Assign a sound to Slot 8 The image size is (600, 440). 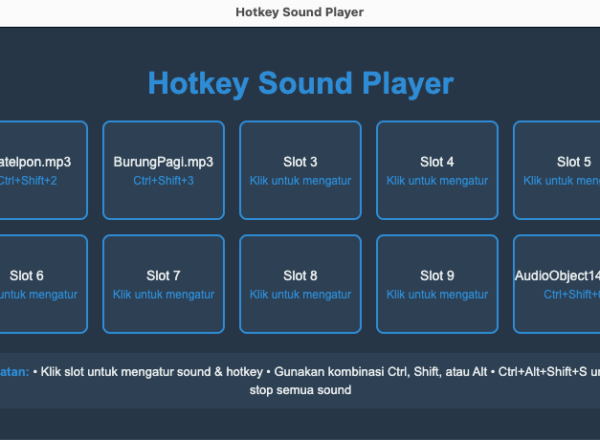point(300,284)
